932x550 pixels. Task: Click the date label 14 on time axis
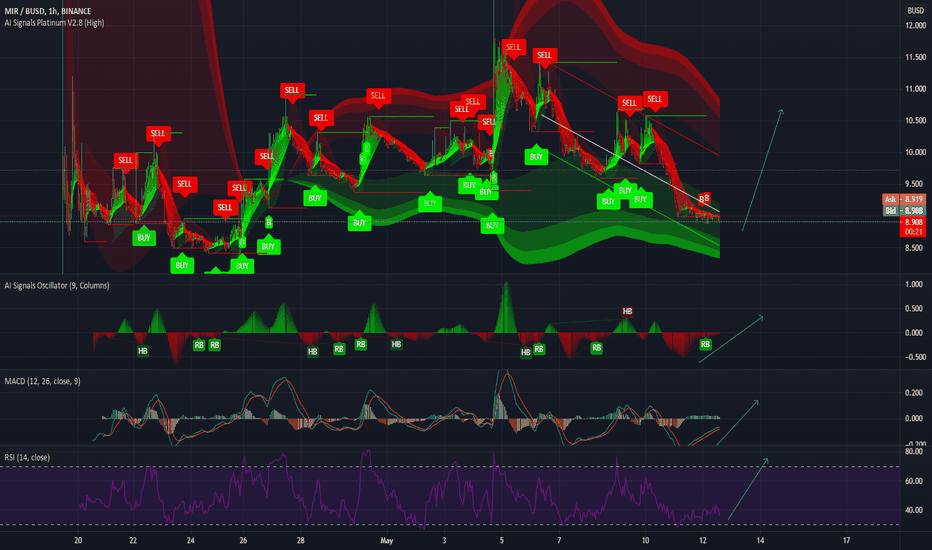pyautogui.click(x=760, y=540)
